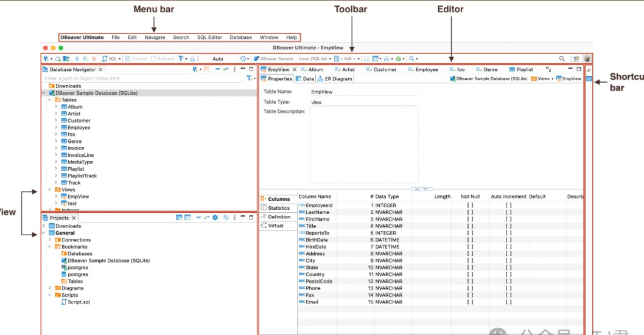Open the view menu dots in Database Navigator
This screenshot has width=644, height=335.
pos(234,69)
